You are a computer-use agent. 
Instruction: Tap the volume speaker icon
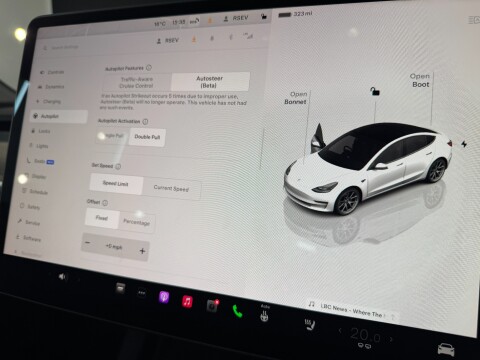coord(62,276)
